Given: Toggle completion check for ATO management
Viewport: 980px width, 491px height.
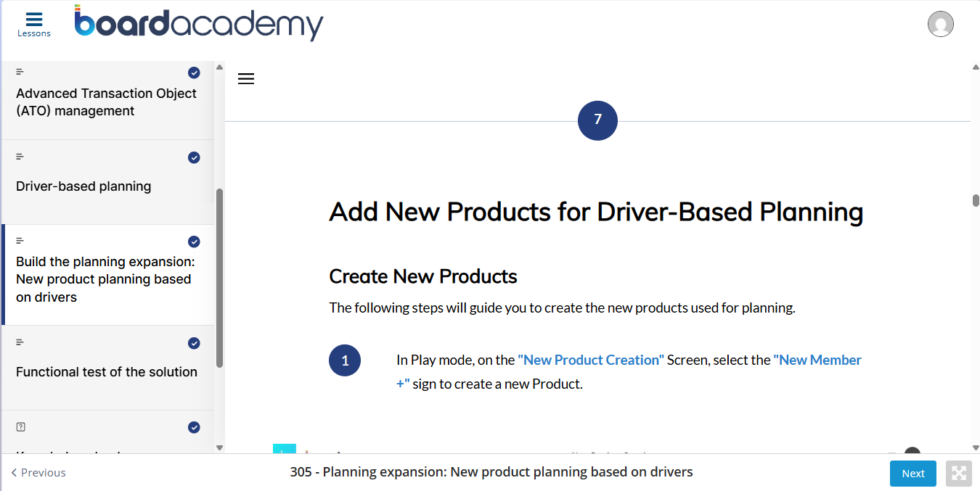Looking at the screenshot, I should tap(194, 73).
